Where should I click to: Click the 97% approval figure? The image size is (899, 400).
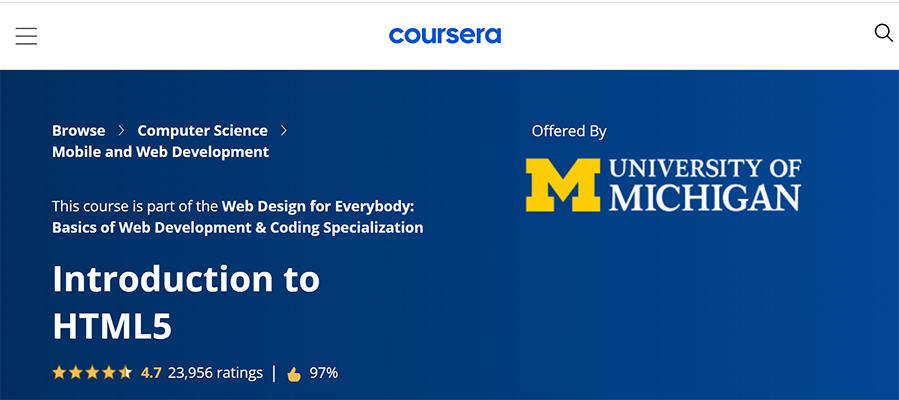point(323,373)
